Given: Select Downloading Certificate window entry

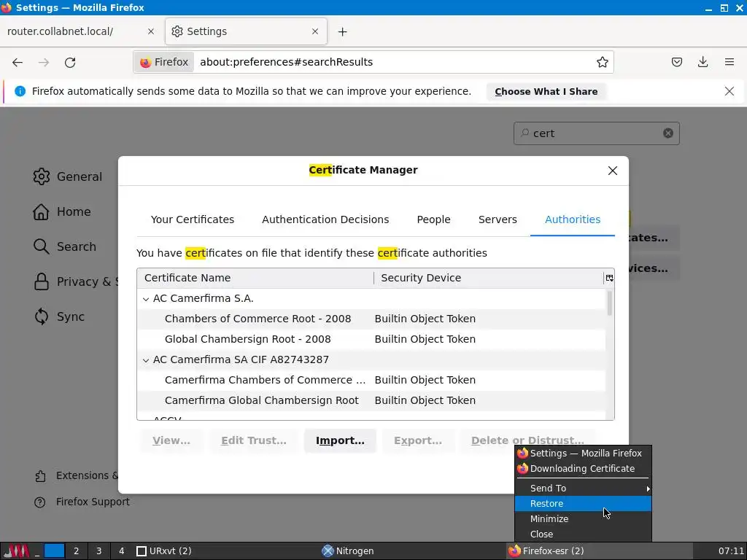Looking at the screenshot, I should pyautogui.click(x=583, y=469).
